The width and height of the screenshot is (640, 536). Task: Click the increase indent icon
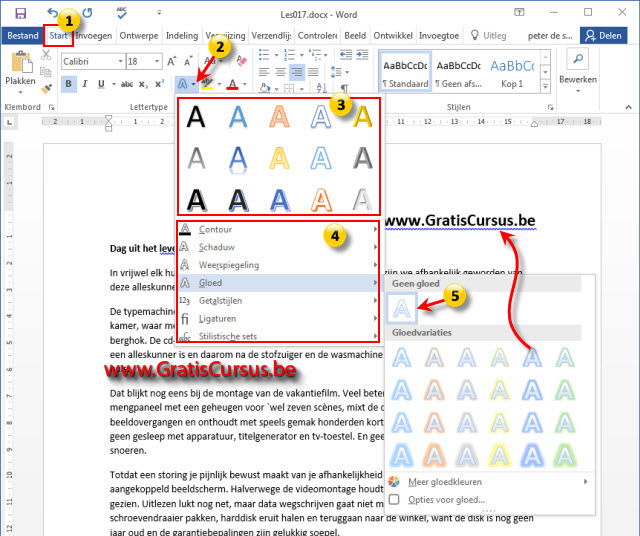[x=362, y=54]
